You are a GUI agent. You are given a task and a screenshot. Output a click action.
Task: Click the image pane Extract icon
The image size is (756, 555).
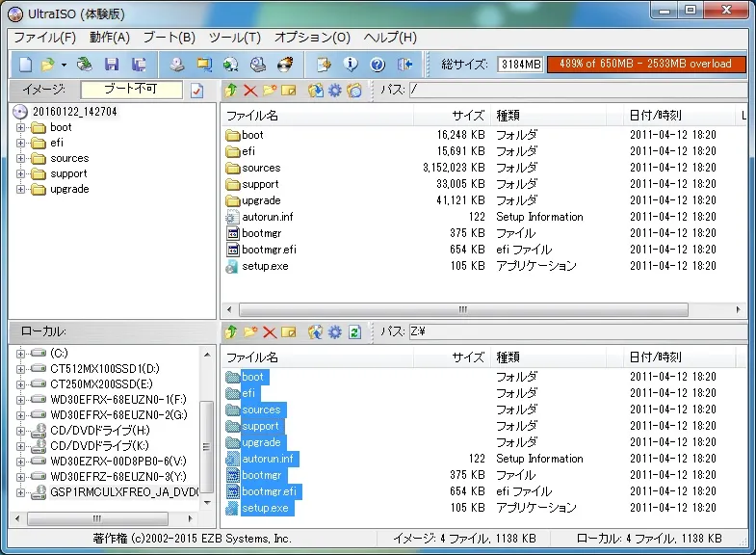[316, 91]
